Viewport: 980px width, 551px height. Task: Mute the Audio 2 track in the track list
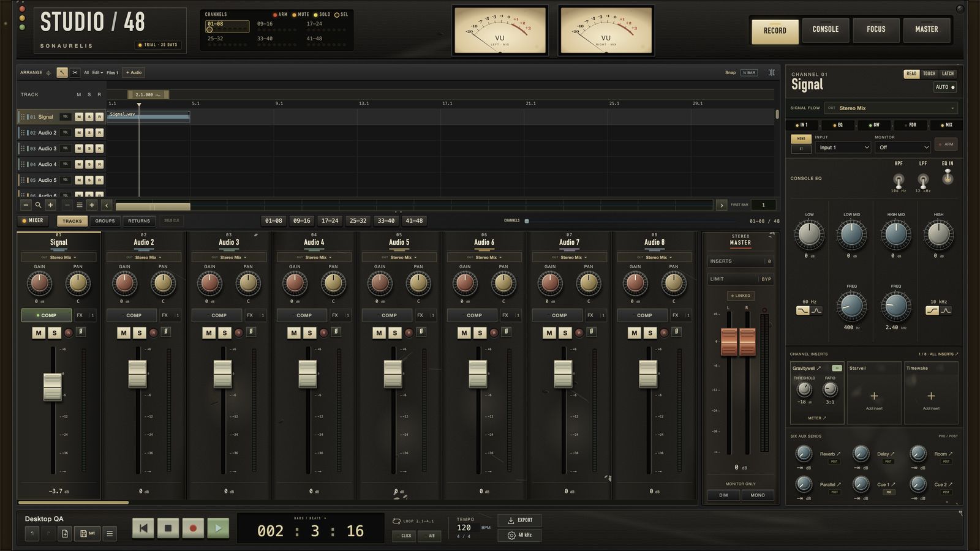coord(79,132)
